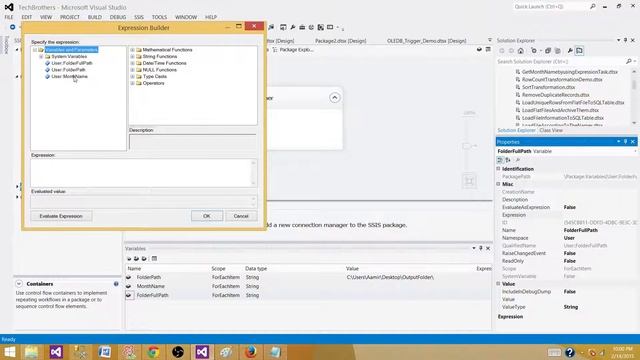Screen dimensions: 640x360
Task: Open the BUILD menu
Action: coord(95,17)
